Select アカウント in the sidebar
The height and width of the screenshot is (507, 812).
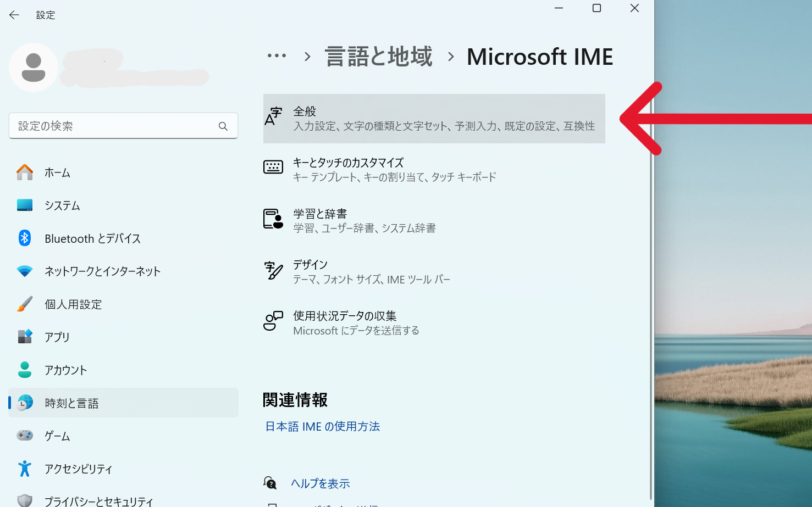(123, 370)
